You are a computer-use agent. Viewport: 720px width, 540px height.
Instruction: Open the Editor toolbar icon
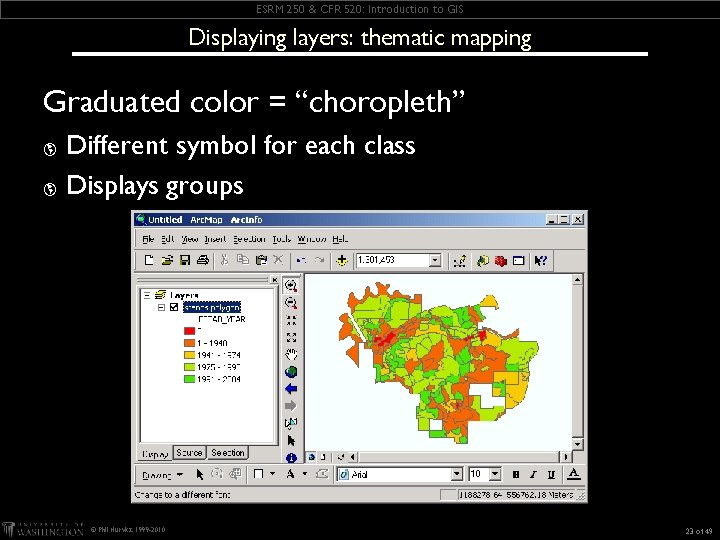(x=460, y=261)
